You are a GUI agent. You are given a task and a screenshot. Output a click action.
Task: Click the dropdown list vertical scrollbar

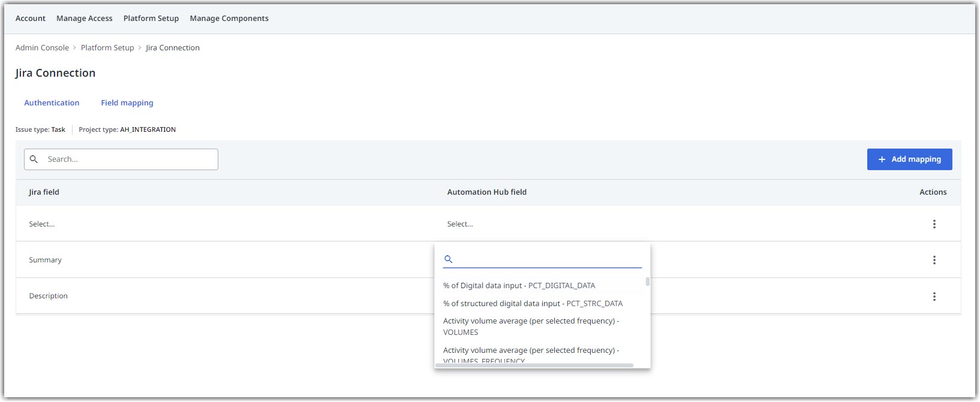(x=648, y=282)
